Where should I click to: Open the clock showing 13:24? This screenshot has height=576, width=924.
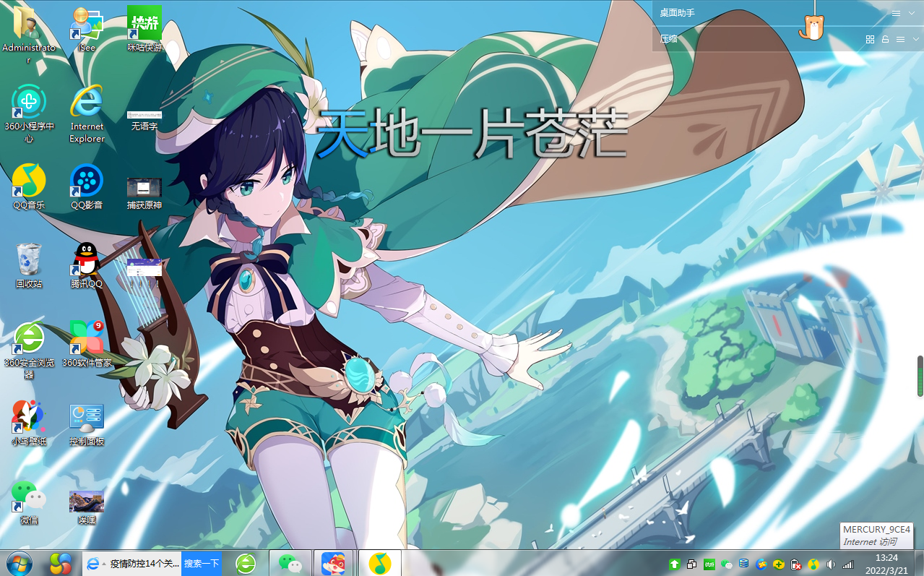click(x=886, y=564)
